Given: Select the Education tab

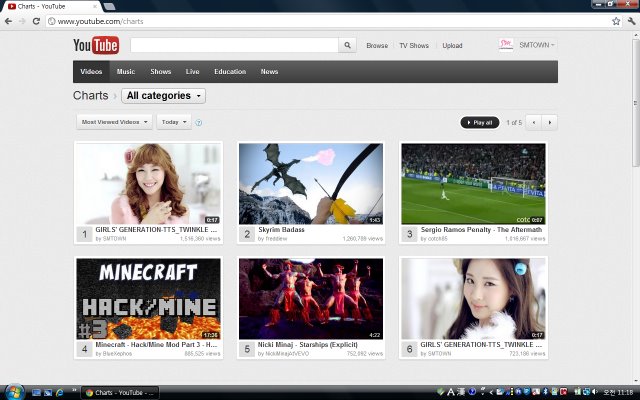Looking at the screenshot, I should (230, 71).
